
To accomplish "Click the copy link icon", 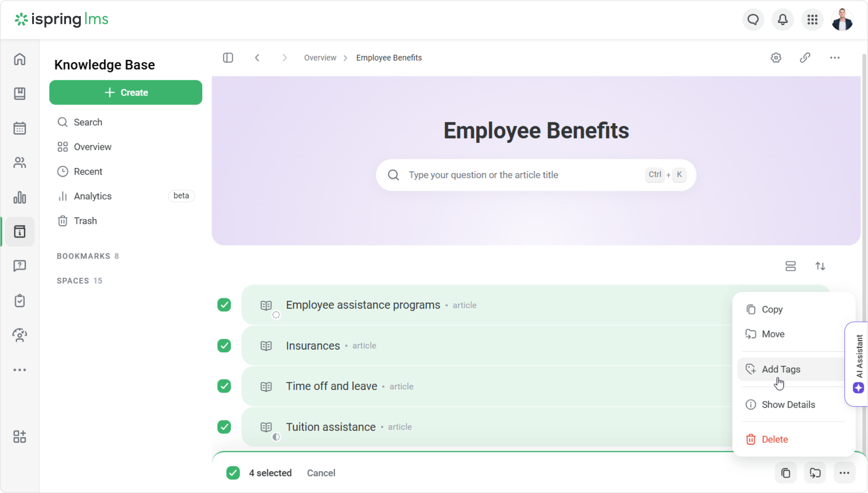I will click(x=805, y=58).
